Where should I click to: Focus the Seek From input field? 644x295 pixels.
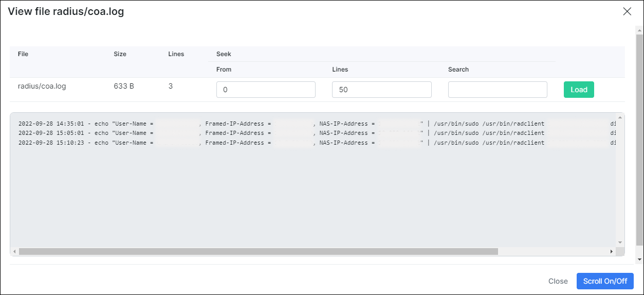[x=266, y=90]
